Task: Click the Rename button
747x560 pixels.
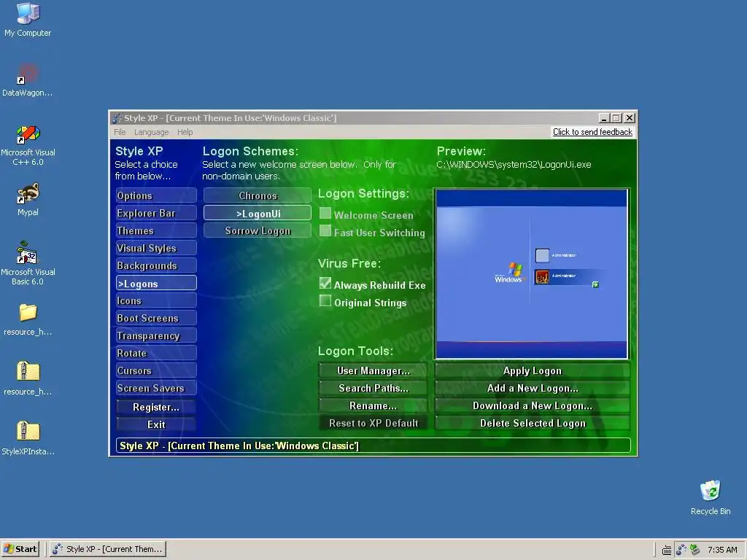Action: [x=373, y=405]
